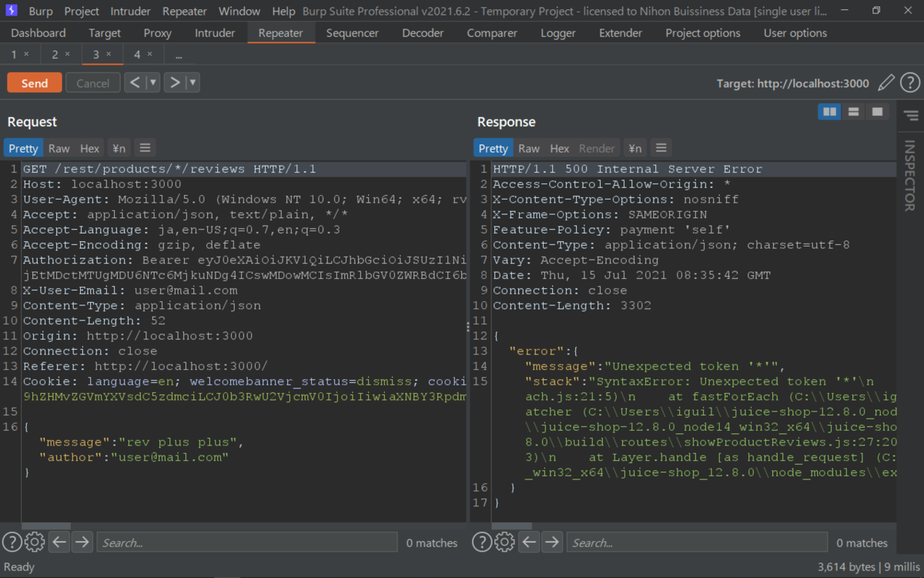This screenshot has width=924, height=578.
Task: Click the Response search field
Action: click(x=697, y=543)
